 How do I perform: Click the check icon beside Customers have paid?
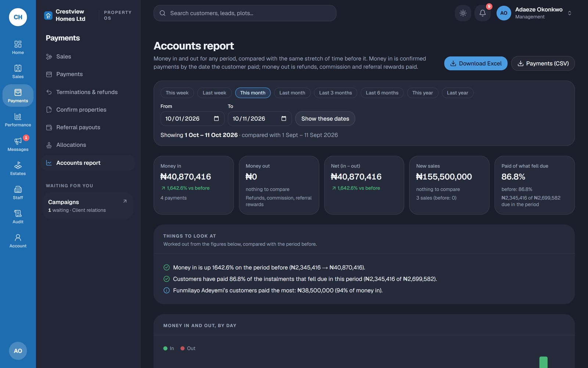pyautogui.click(x=166, y=279)
